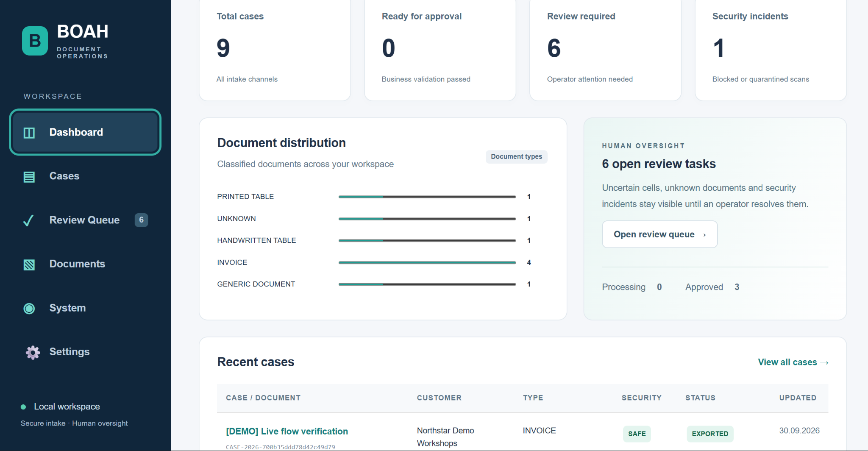Click the Review Queue count badge
868x451 pixels.
tap(141, 220)
